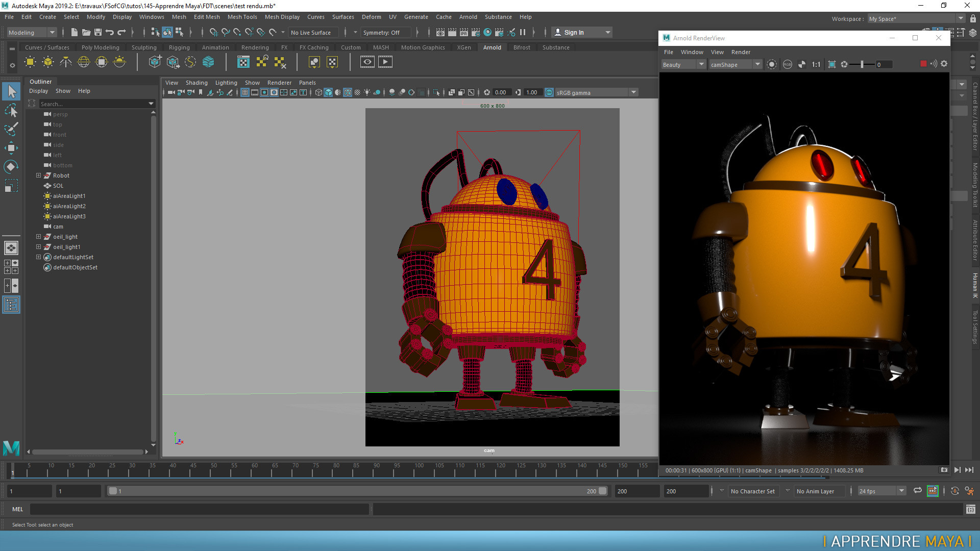The width and height of the screenshot is (980, 551).
Task: Select aiAreaLight2 in the Outliner
Action: tap(69, 206)
